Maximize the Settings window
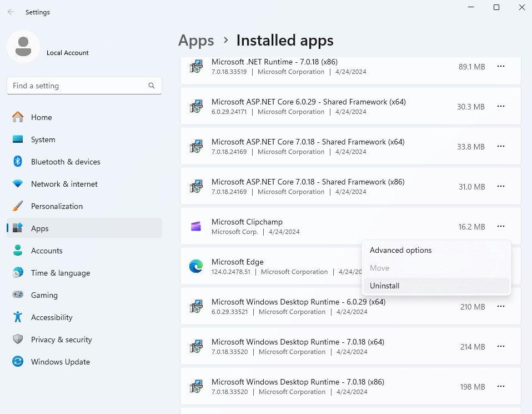The height and width of the screenshot is (414, 532). tap(496, 7)
